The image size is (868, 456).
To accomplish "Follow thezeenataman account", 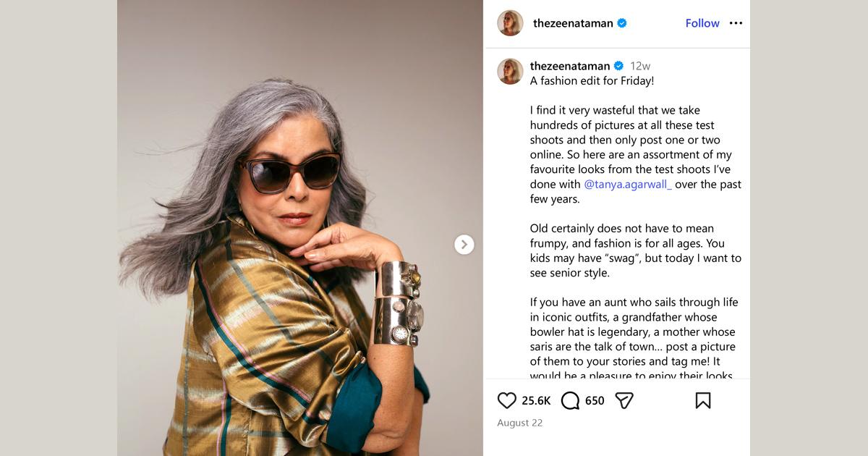I will pos(702,23).
